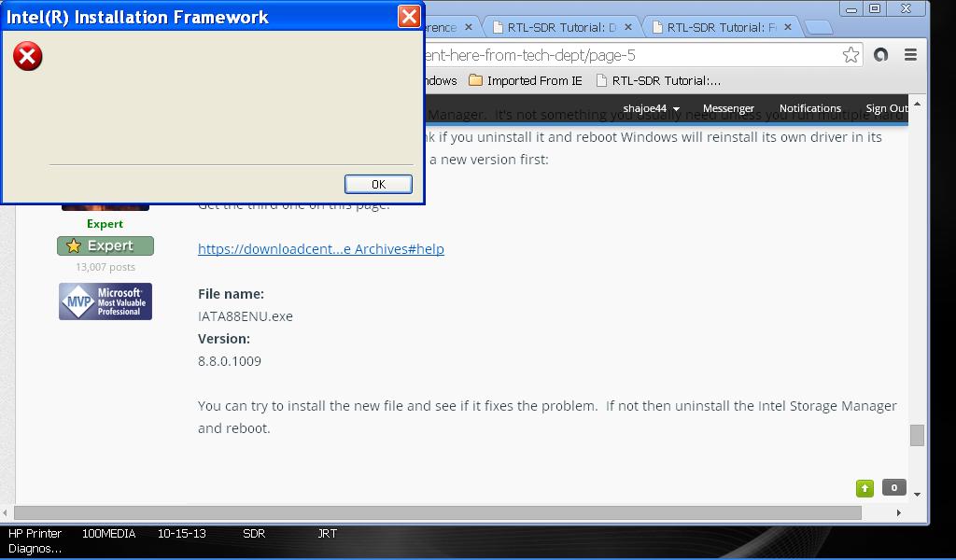Close the second RTL-SDR Tutorial tab
The width and height of the screenshot is (956, 560).
coord(788,27)
